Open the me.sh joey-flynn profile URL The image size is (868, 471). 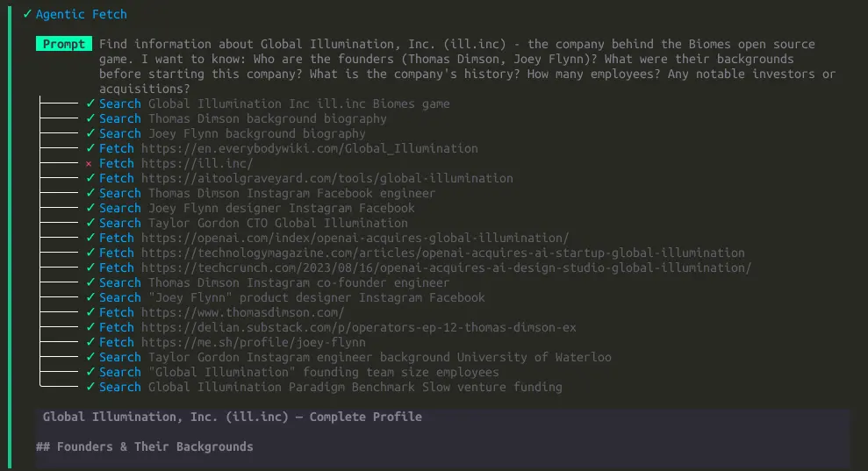point(253,343)
